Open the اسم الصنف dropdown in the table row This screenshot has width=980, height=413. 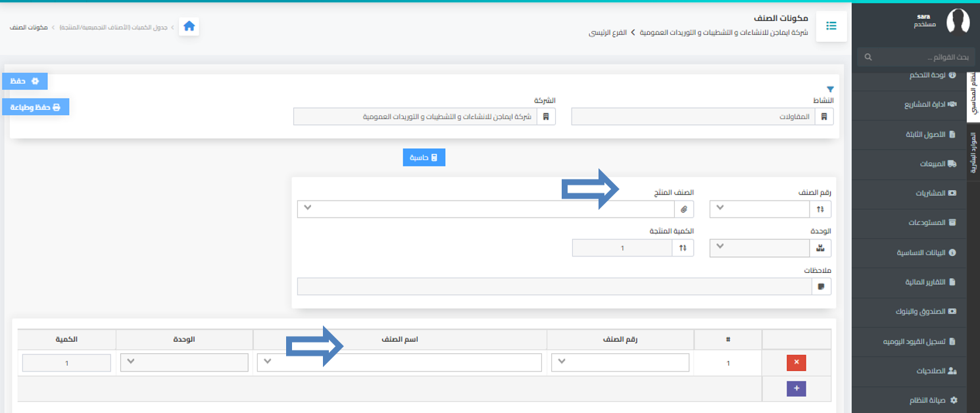click(x=399, y=362)
